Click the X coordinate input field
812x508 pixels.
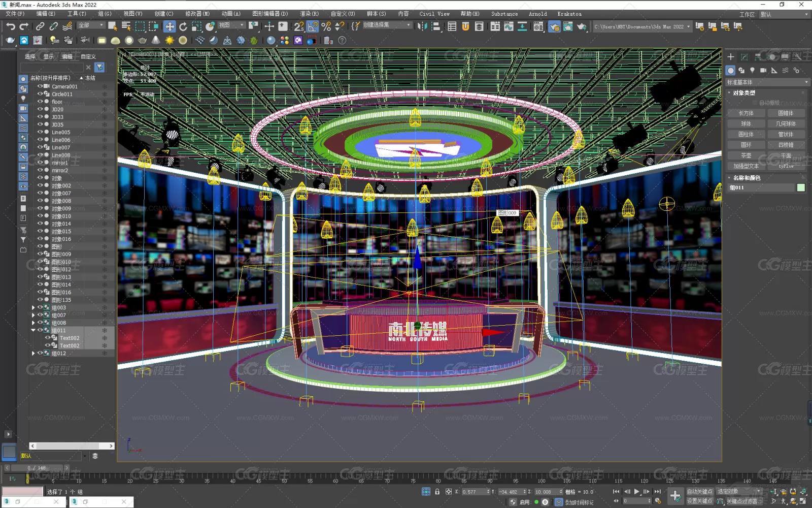(x=475, y=492)
